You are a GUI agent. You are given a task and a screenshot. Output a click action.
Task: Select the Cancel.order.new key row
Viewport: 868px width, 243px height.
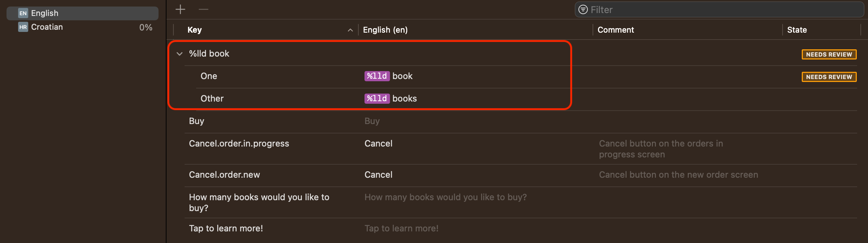point(521,175)
